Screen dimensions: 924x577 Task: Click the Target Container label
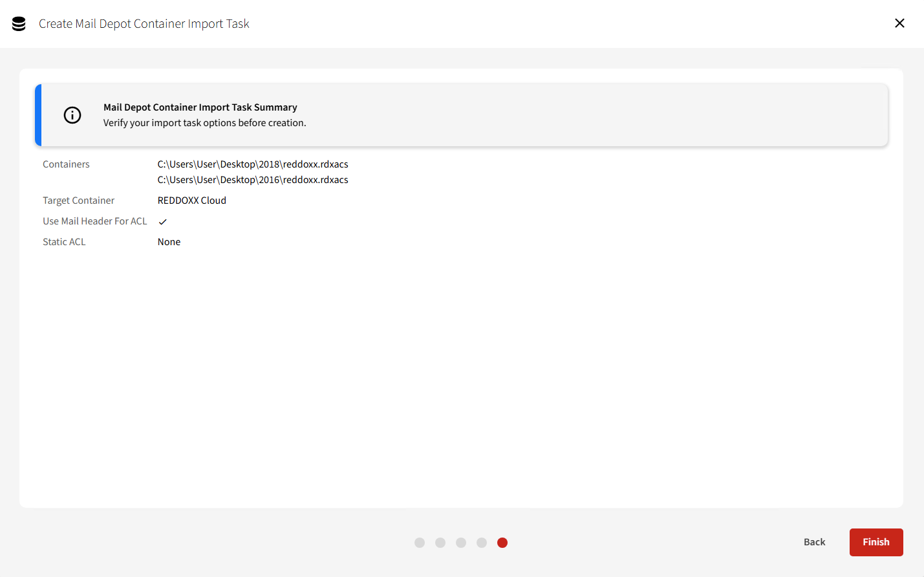coord(78,201)
